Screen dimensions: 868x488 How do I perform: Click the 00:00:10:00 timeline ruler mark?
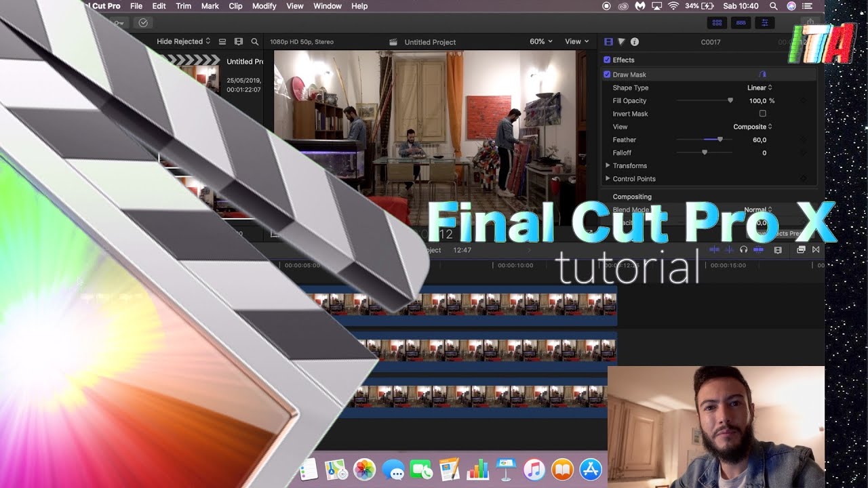coord(515,266)
